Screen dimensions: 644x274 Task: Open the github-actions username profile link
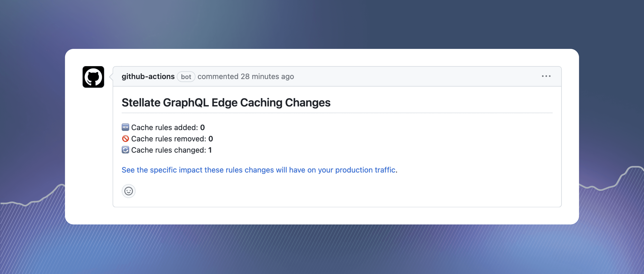coord(148,76)
